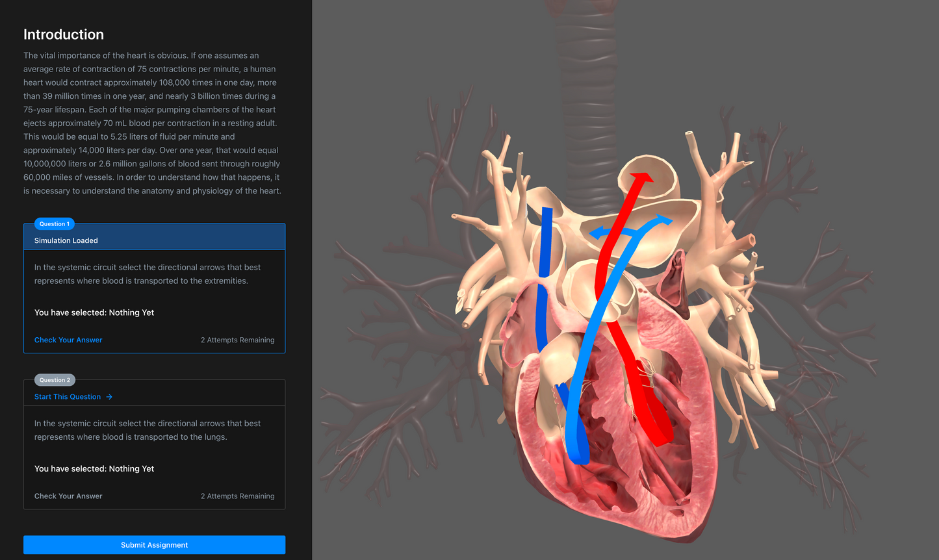Click '2 Attempts Remaining' under Question 1
This screenshot has height=560, width=939.
click(x=238, y=340)
